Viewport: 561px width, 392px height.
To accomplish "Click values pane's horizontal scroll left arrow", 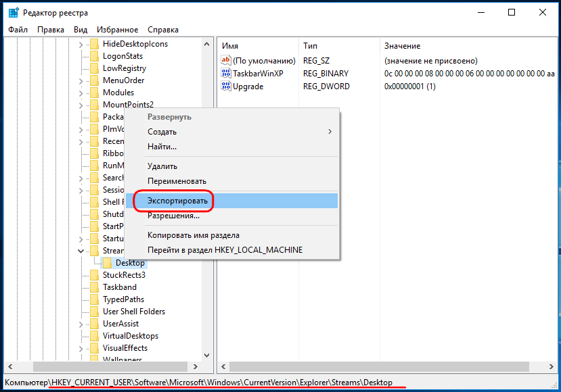I will (223, 366).
